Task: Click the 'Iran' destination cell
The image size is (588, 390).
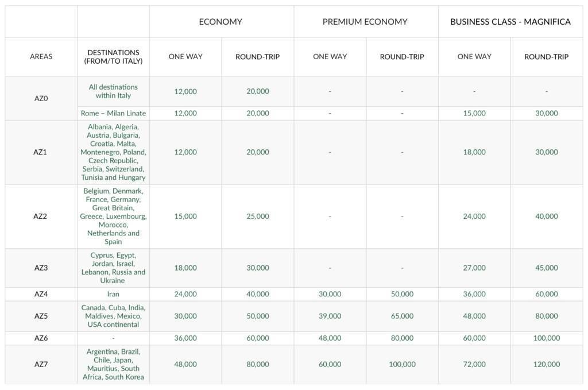Action: pyautogui.click(x=113, y=294)
